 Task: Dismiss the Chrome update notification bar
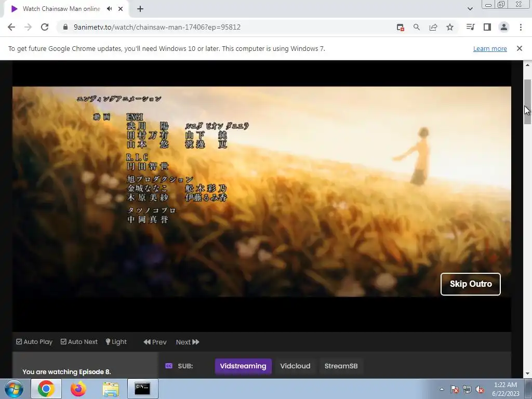519,48
